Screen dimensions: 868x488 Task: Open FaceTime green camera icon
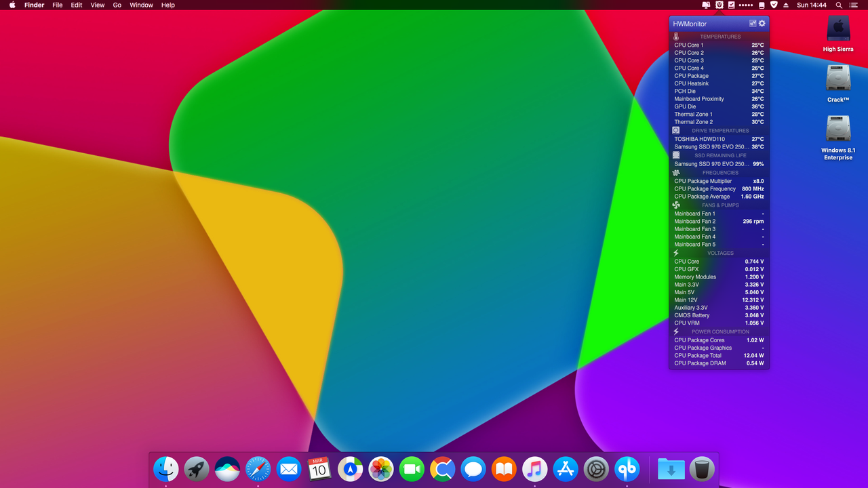(412, 469)
